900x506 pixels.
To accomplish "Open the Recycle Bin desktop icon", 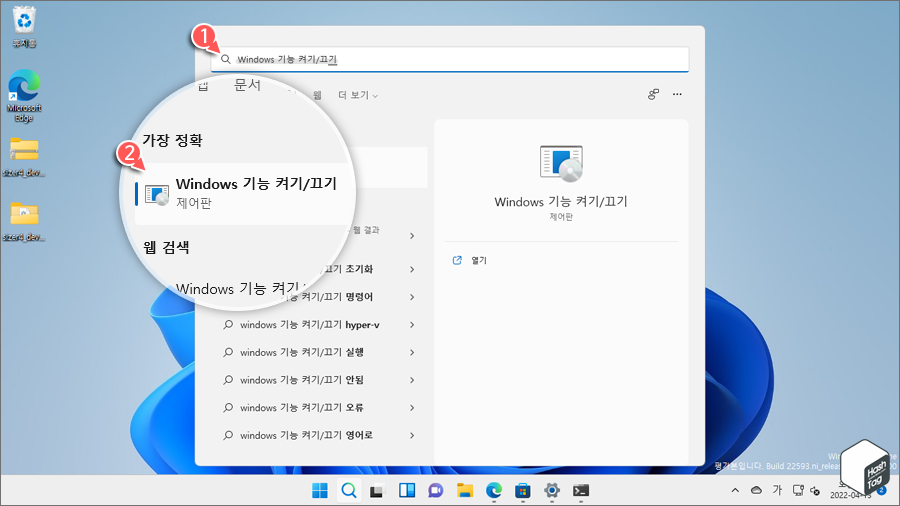I will [x=24, y=26].
